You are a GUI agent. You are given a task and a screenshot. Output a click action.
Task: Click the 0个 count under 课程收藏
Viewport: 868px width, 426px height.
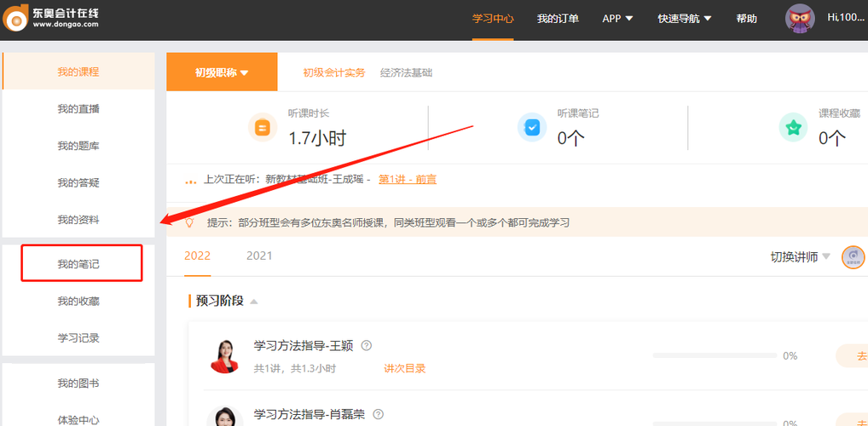tap(832, 138)
